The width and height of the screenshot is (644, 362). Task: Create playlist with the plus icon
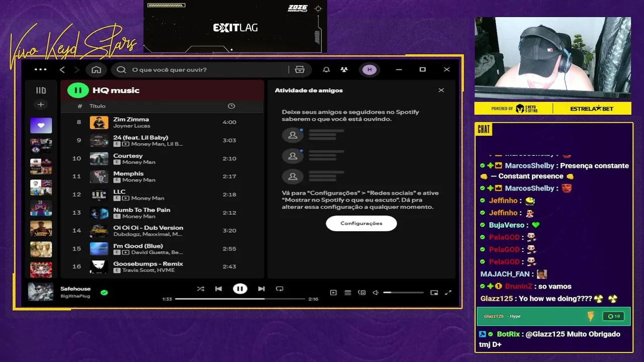tap(41, 105)
